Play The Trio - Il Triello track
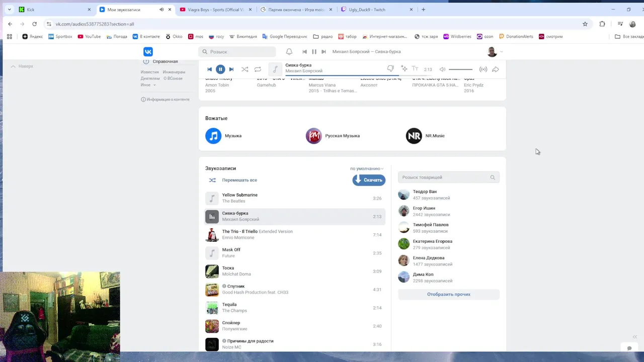Viewport: 644px width, 362px height. click(295, 235)
